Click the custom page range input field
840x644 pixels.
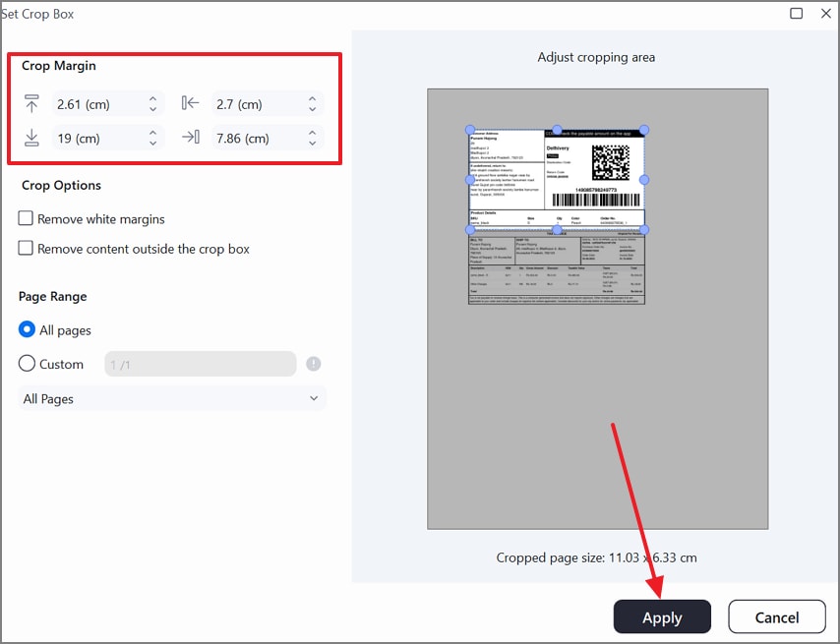[200, 364]
